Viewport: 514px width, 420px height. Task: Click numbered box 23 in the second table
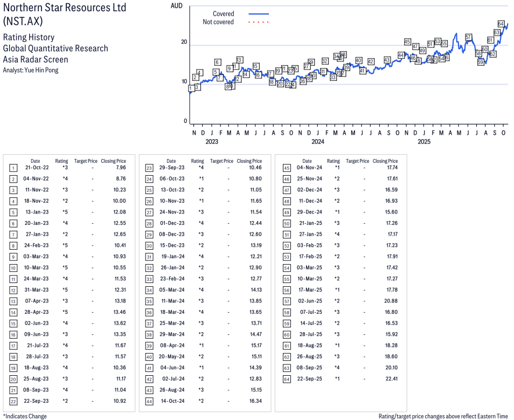pyautogui.click(x=149, y=168)
